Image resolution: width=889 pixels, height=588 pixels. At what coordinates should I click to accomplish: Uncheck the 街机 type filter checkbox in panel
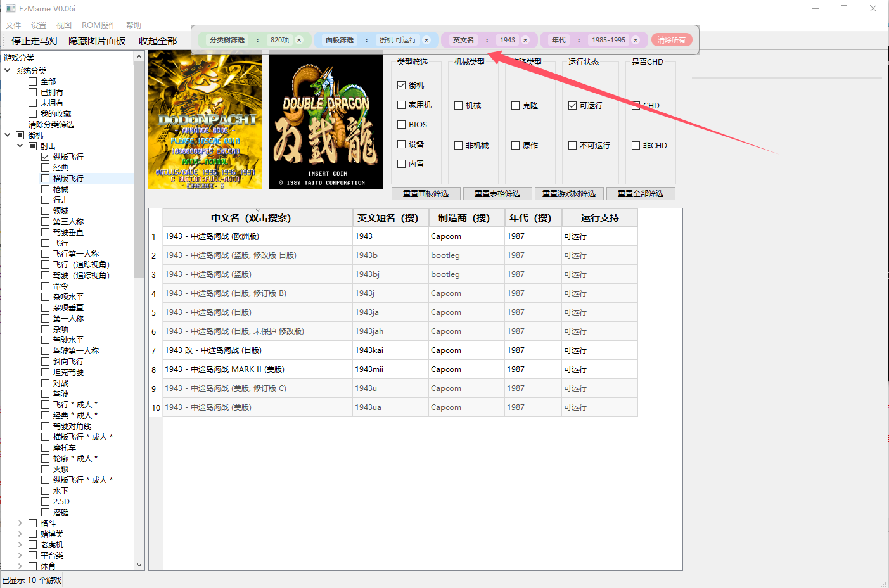coord(401,85)
